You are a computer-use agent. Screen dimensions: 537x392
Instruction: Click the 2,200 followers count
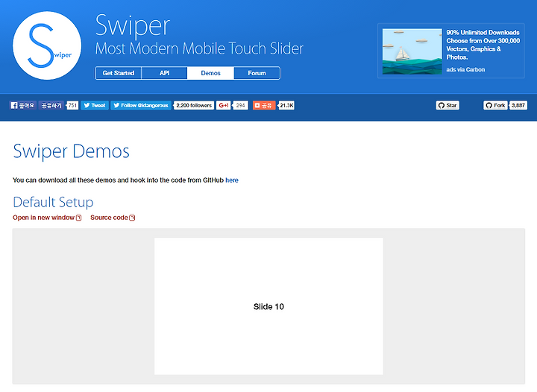point(194,105)
